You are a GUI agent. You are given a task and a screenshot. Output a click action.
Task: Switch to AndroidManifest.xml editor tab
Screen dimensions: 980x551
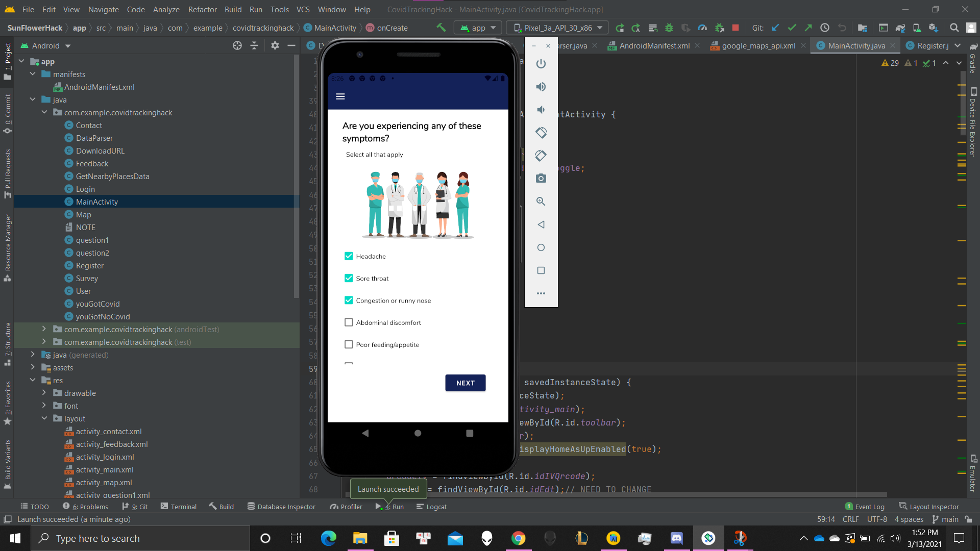[x=654, y=46]
